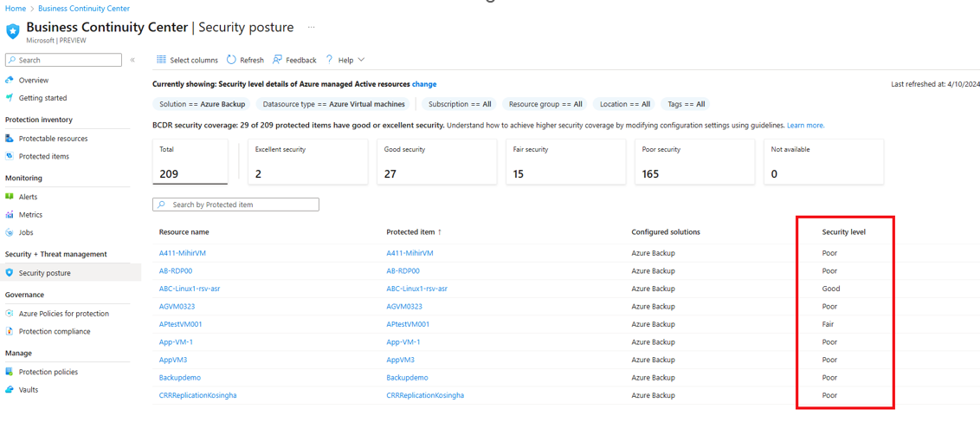Open the Protection policies menu item
The height and width of the screenshot is (429, 980).
[x=48, y=372]
